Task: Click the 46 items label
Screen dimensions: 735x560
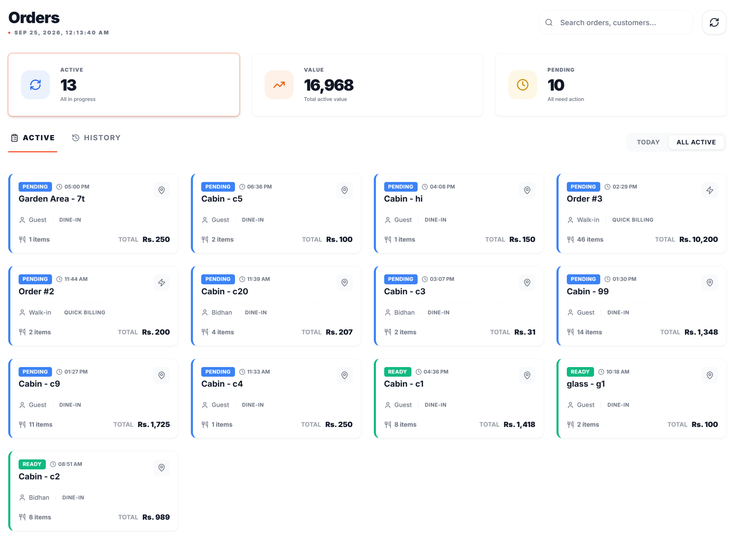Action: click(x=590, y=240)
